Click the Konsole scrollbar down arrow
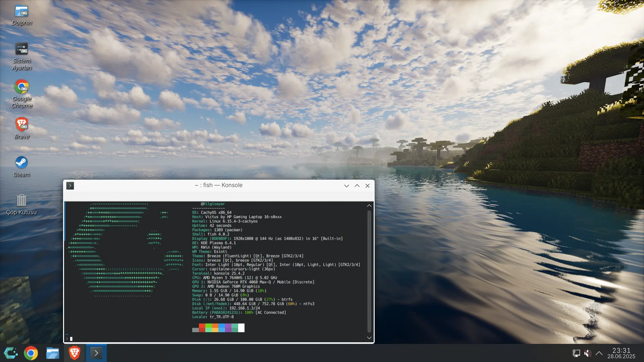 click(369, 338)
